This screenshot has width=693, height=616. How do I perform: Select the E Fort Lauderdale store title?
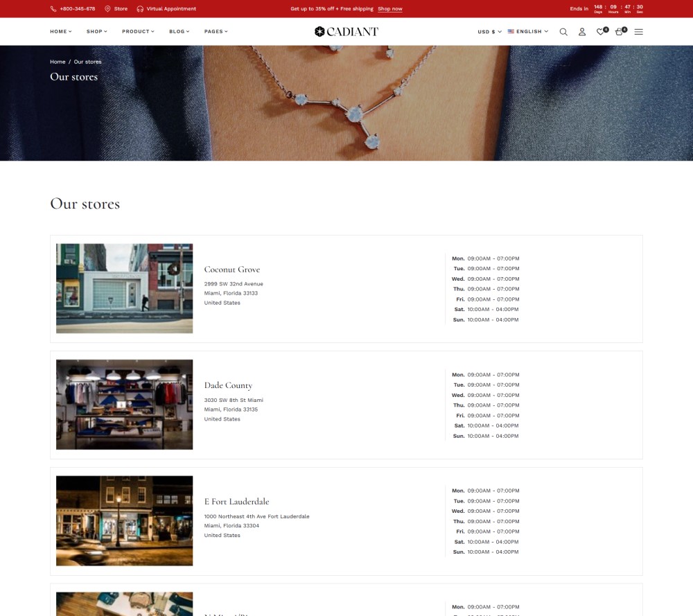pos(236,502)
